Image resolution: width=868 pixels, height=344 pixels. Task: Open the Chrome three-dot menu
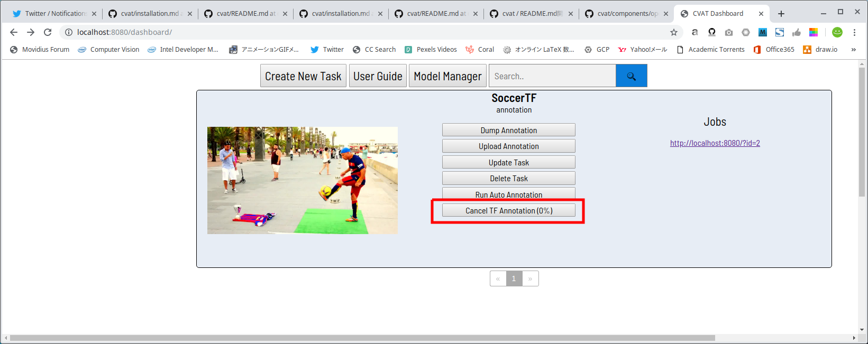854,32
